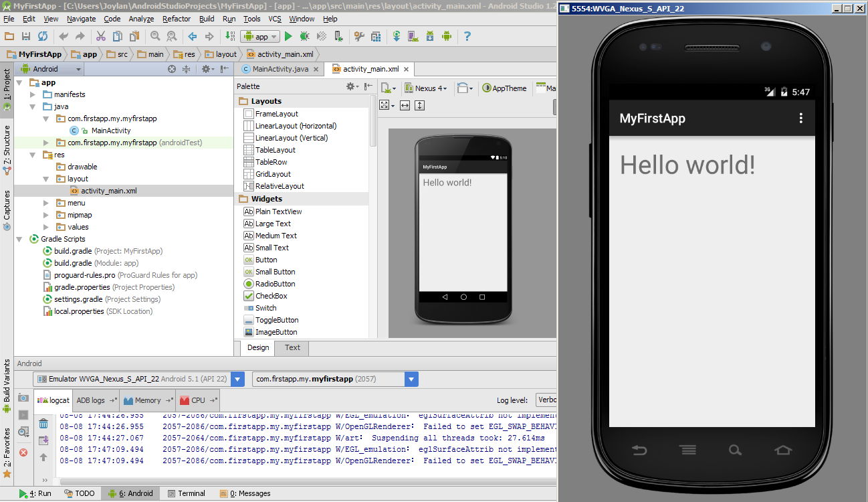Image resolution: width=868 pixels, height=502 pixels.
Task: Open the Log level dropdown
Action: (x=547, y=400)
